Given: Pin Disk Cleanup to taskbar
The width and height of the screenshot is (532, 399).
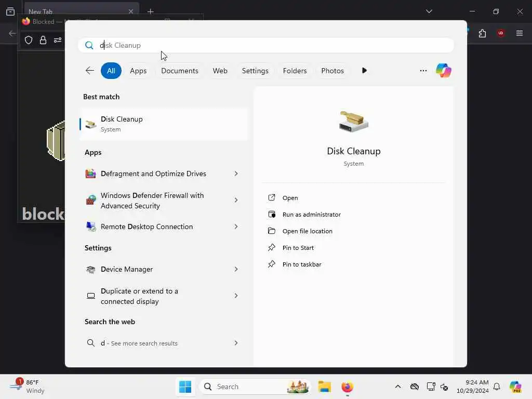Looking at the screenshot, I should click(302, 264).
